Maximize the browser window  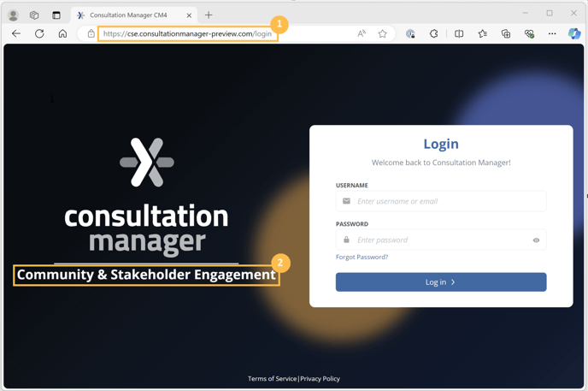[550, 13]
